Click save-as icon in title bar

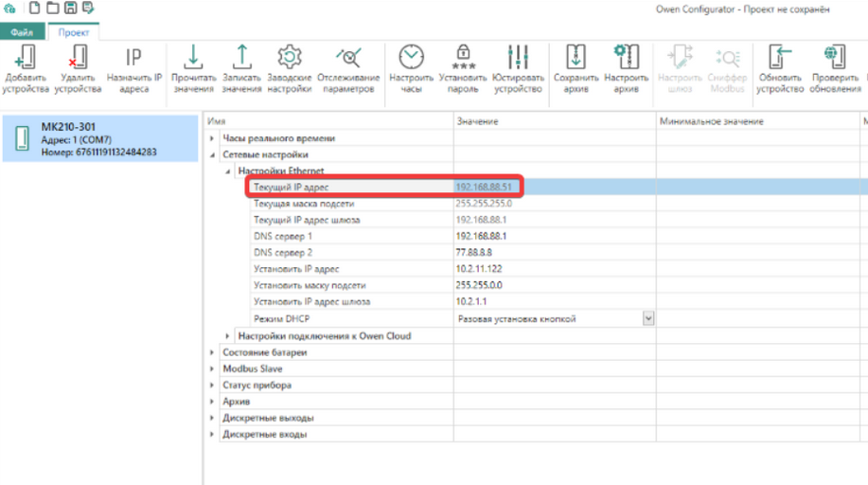[x=88, y=8]
